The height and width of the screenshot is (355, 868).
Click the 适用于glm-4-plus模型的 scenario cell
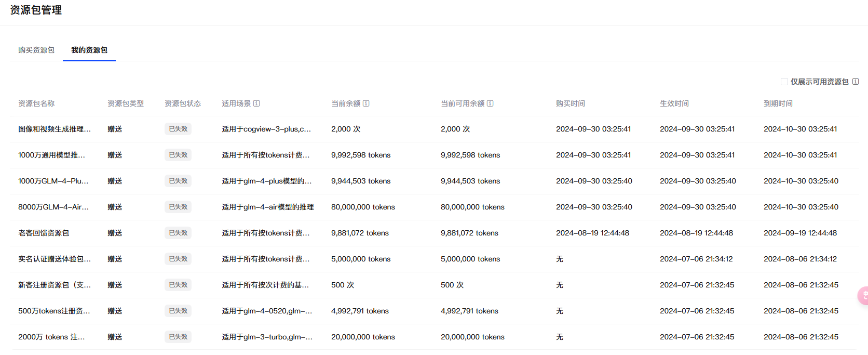pyautogui.click(x=267, y=181)
